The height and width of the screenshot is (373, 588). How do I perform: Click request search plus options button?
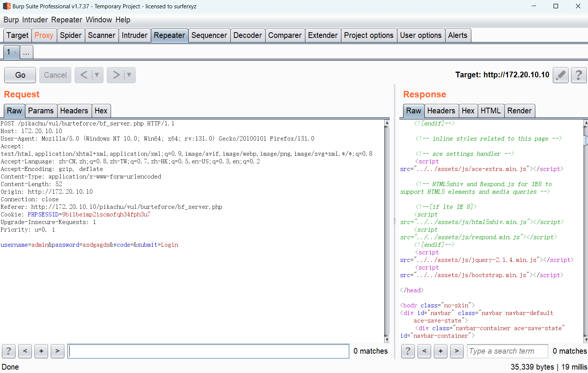(x=41, y=351)
